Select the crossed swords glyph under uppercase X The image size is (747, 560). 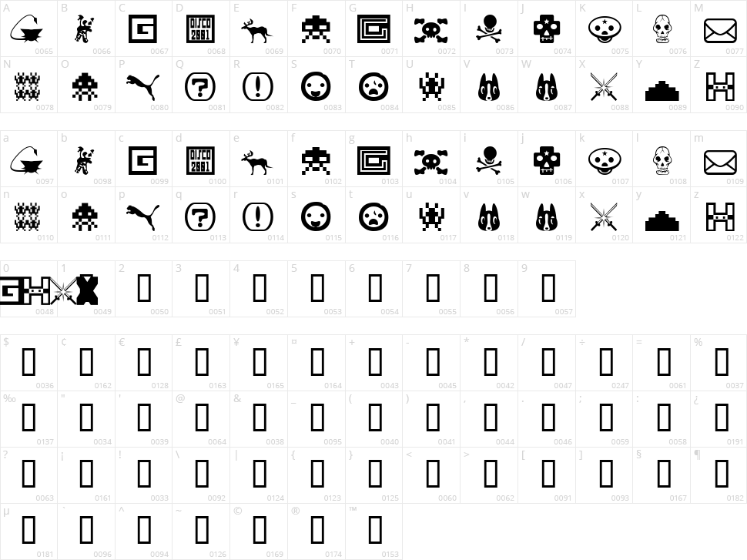click(603, 87)
